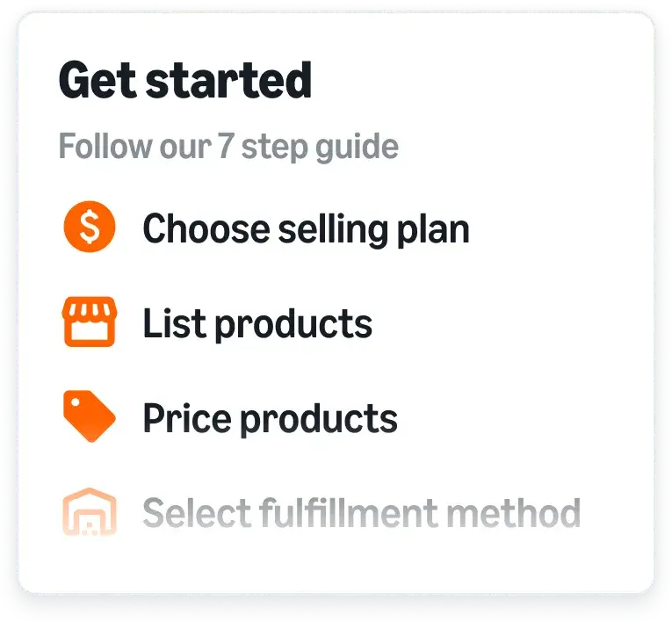Select the word products in List products
This screenshot has height=622, width=672.
tap(293, 325)
